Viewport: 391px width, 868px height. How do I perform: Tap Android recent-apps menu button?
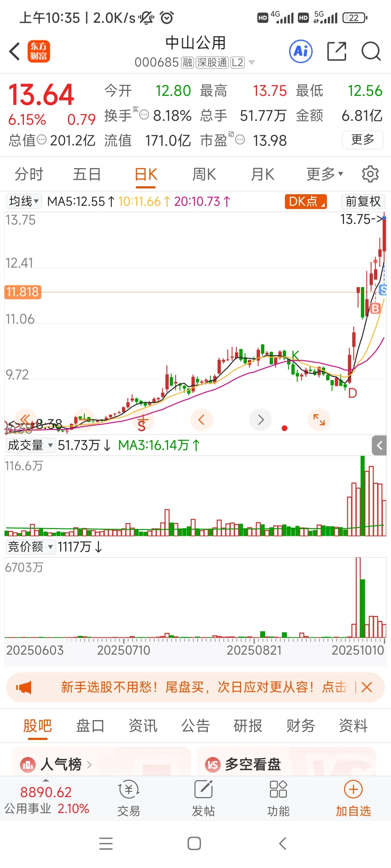(x=106, y=843)
